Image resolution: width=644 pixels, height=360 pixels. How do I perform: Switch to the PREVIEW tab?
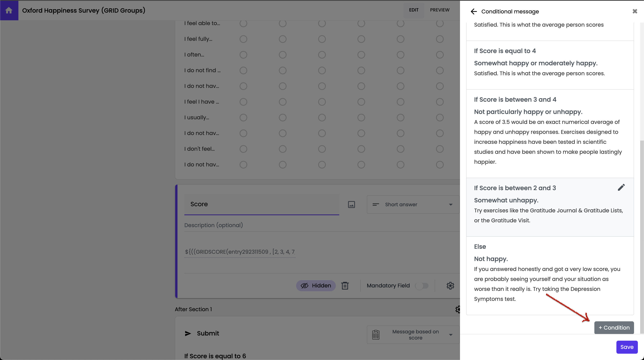(439, 10)
